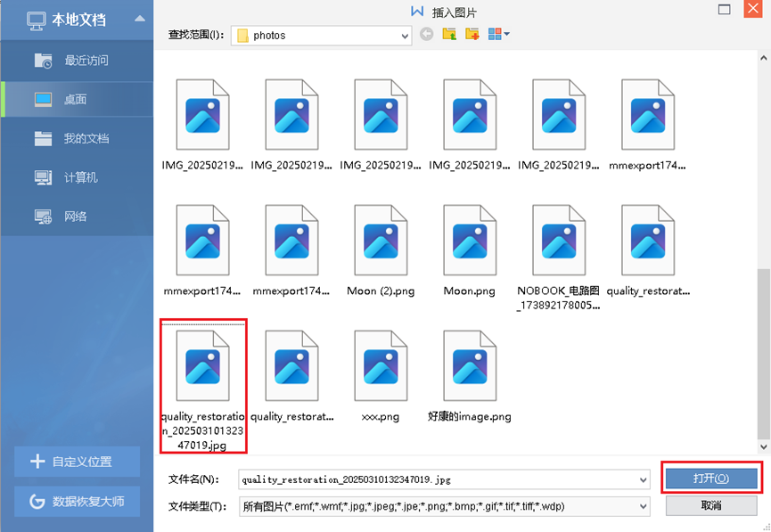Collapse the 本地文档 sidebar section

click(x=139, y=19)
